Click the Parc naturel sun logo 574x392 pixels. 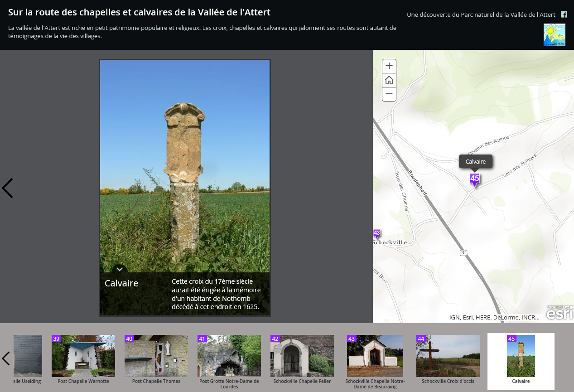point(554,34)
